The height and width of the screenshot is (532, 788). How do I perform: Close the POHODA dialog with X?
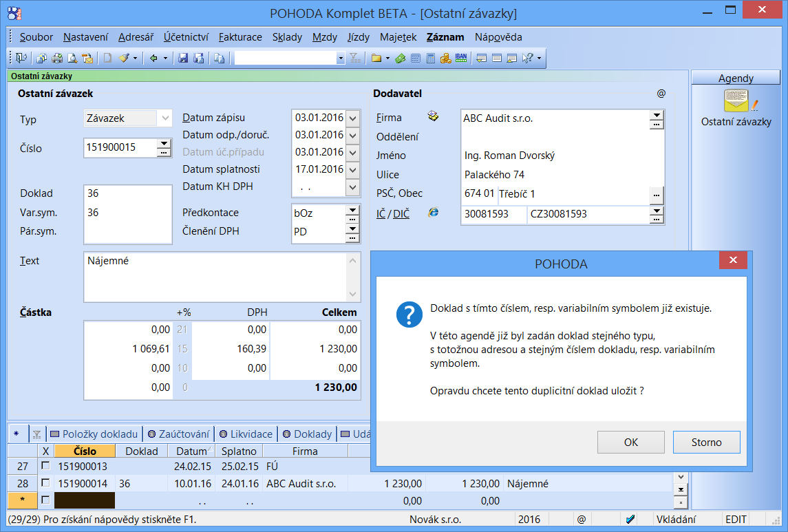(x=733, y=260)
